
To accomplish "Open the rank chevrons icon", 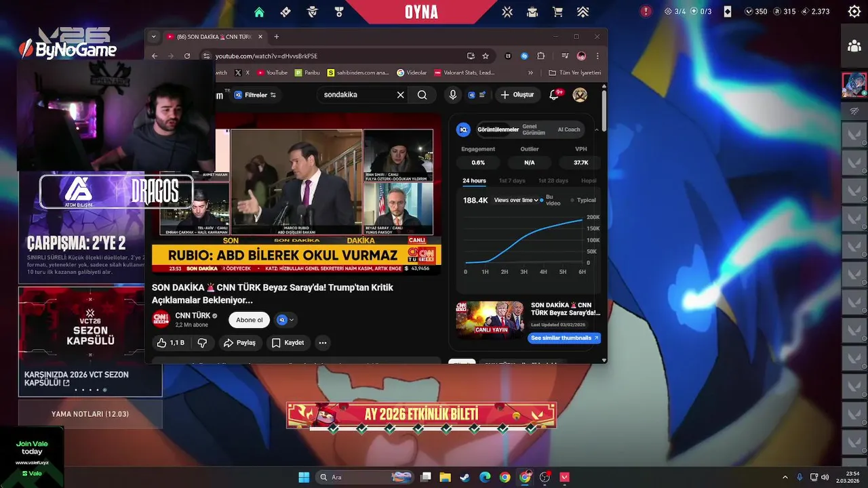I will click(583, 12).
